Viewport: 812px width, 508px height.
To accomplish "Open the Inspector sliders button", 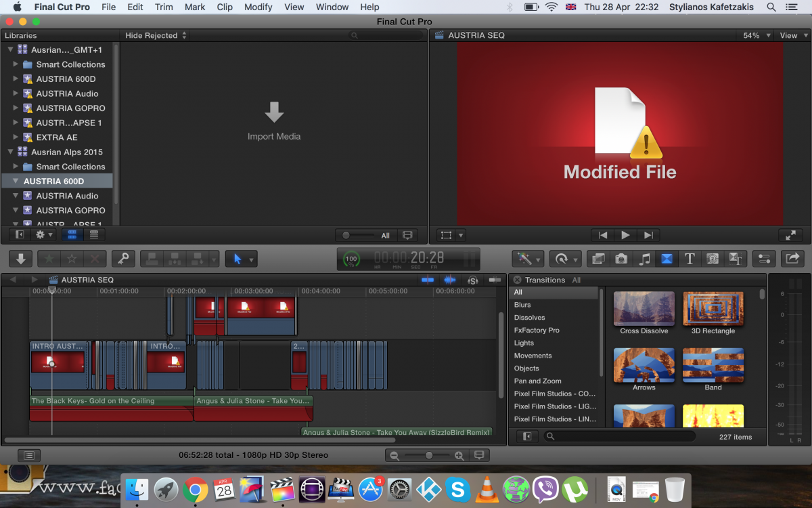I will [764, 258].
